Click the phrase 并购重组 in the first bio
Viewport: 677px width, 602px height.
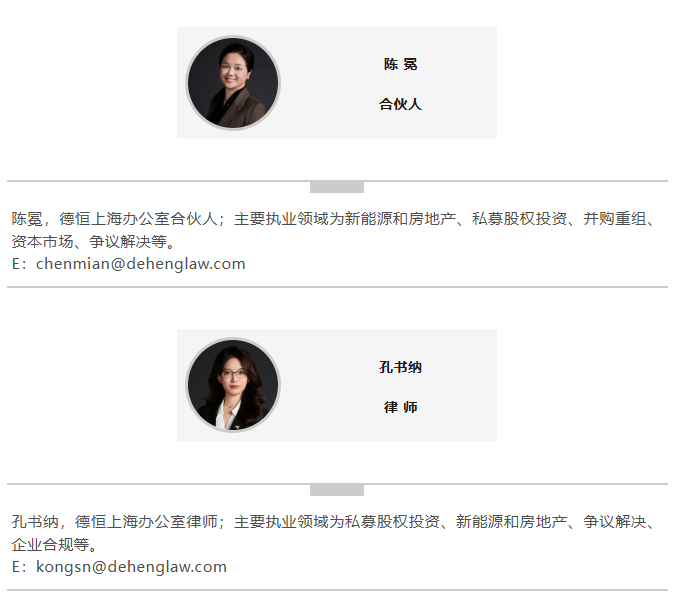point(615,219)
